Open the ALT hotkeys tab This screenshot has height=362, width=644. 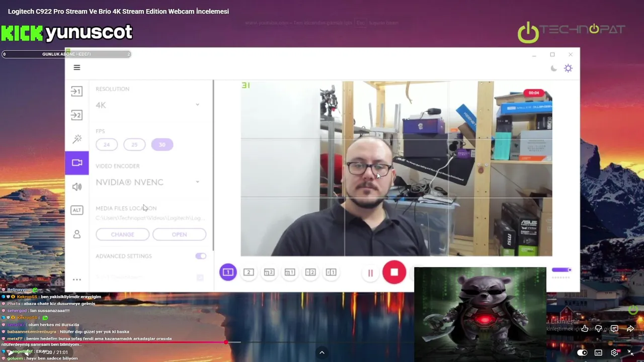76,210
